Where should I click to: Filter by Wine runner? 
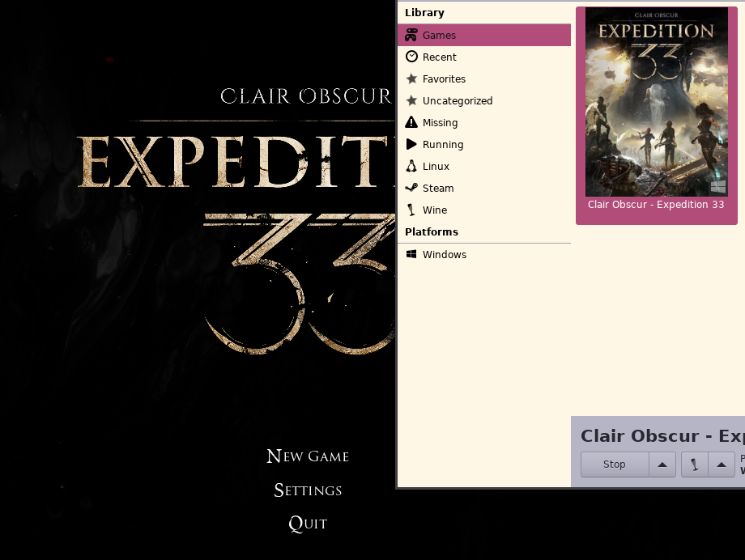click(484, 210)
